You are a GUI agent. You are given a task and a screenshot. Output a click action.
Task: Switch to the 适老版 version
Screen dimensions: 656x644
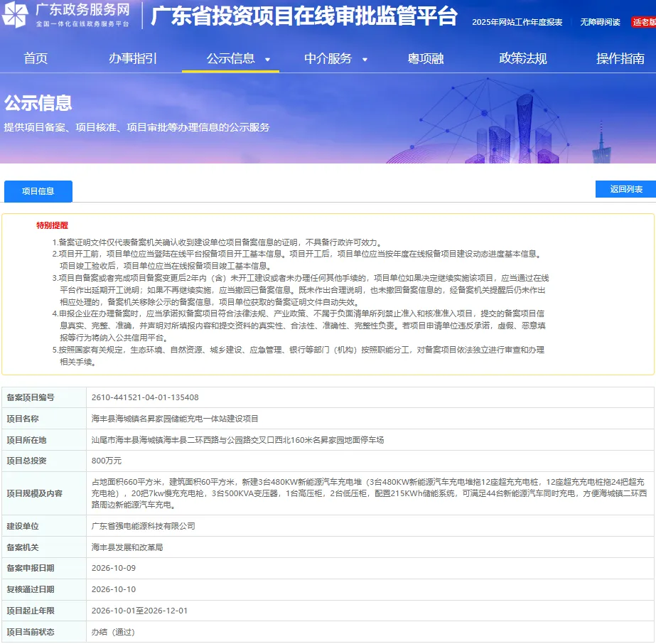pyautogui.click(x=644, y=22)
